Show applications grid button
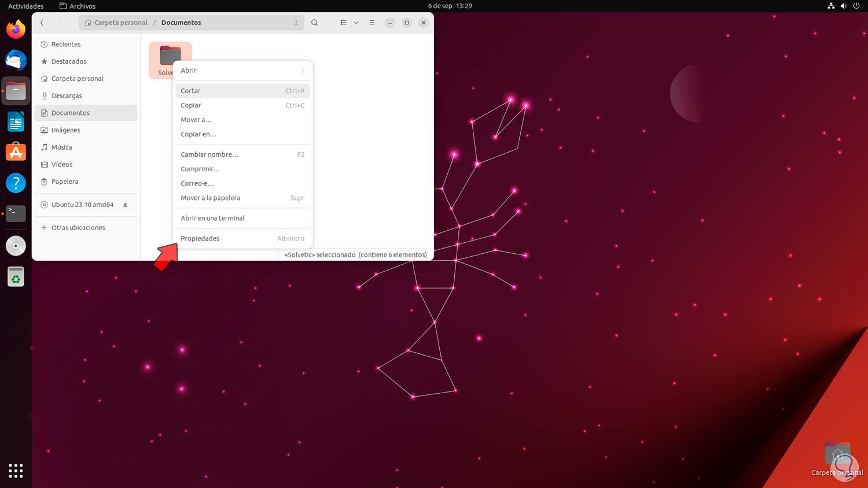Viewport: 868px width, 488px height. [16, 471]
